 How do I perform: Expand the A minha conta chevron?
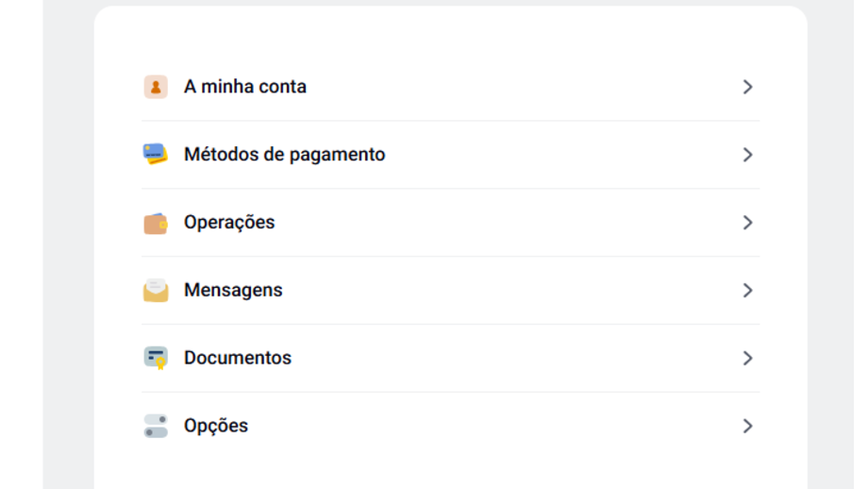click(747, 87)
